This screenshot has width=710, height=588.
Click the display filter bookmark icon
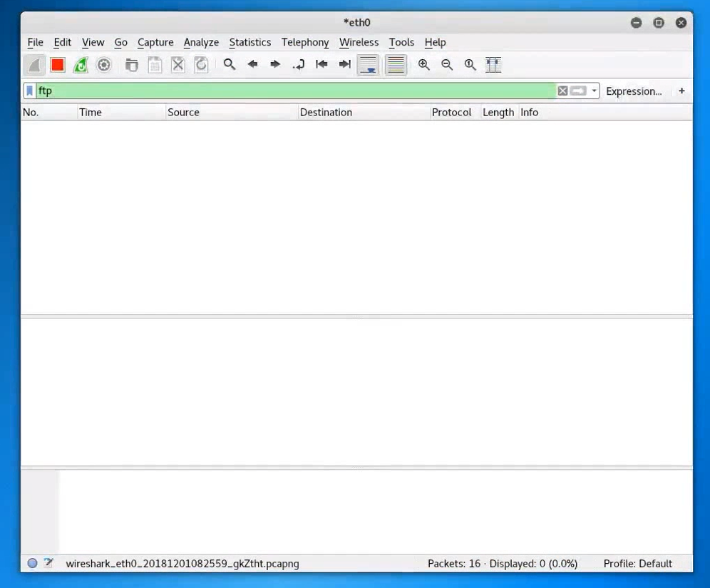coord(29,91)
